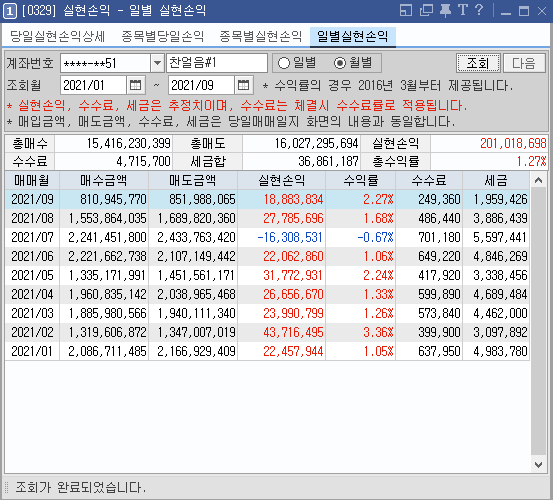Viewport: 553px width, 500px height.
Task: Open calendar picker for end month 2021/09
Action: tap(243, 85)
